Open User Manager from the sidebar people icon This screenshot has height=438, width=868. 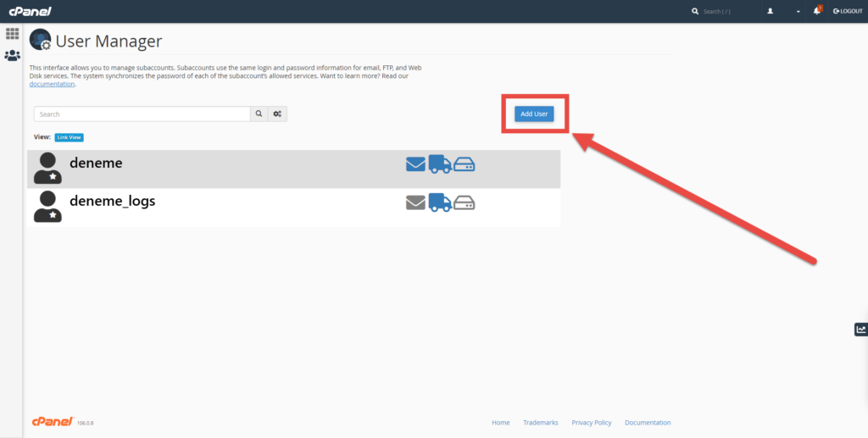pyautogui.click(x=12, y=56)
